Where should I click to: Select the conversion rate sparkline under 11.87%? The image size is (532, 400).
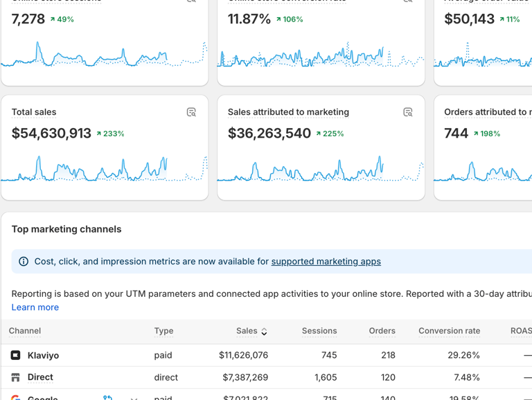(321, 54)
